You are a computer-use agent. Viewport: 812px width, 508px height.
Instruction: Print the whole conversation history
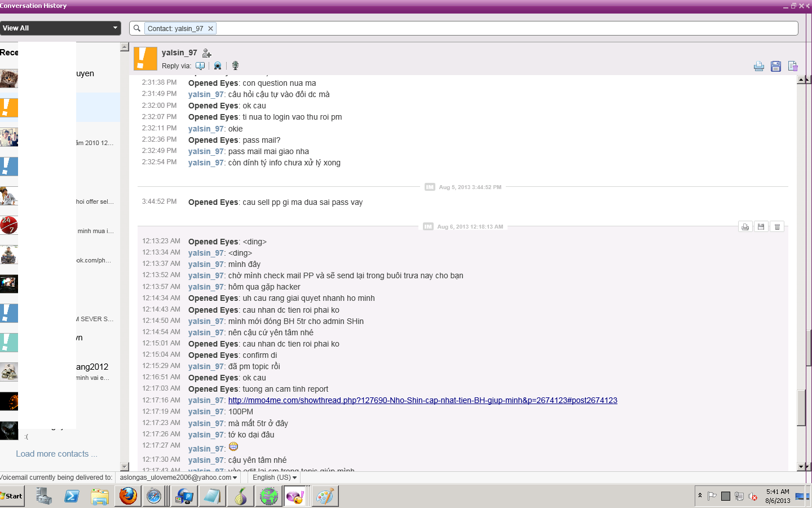pyautogui.click(x=759, y=67)
